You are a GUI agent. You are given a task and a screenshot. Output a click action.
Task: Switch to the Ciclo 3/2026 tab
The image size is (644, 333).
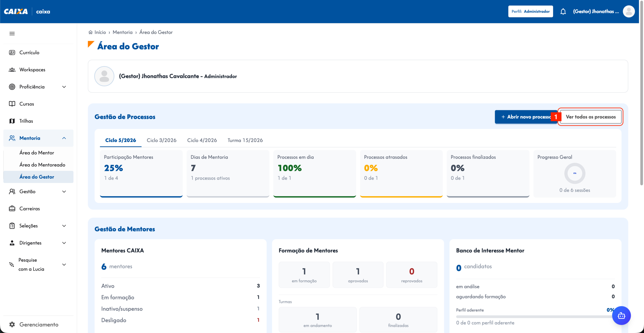[x=162, y=140]
